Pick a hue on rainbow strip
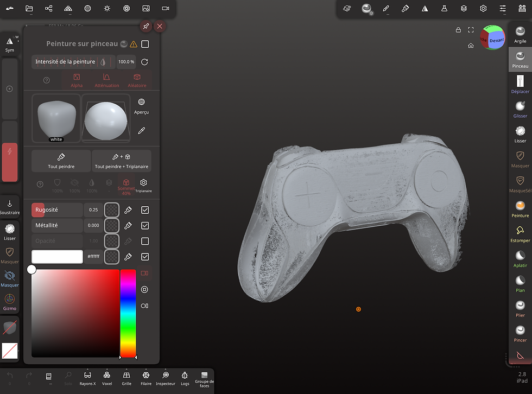This screenshot has height=394, width=532. coord(128,313)
